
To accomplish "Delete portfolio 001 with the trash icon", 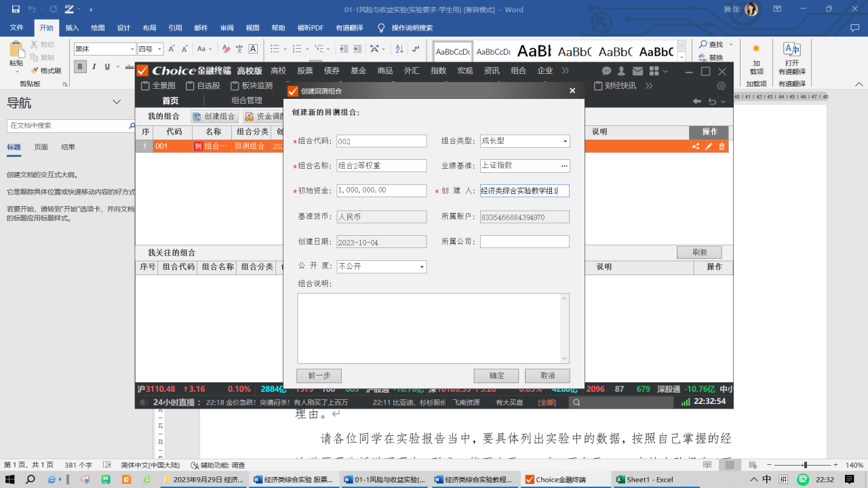I will click(x=722, y=146).
